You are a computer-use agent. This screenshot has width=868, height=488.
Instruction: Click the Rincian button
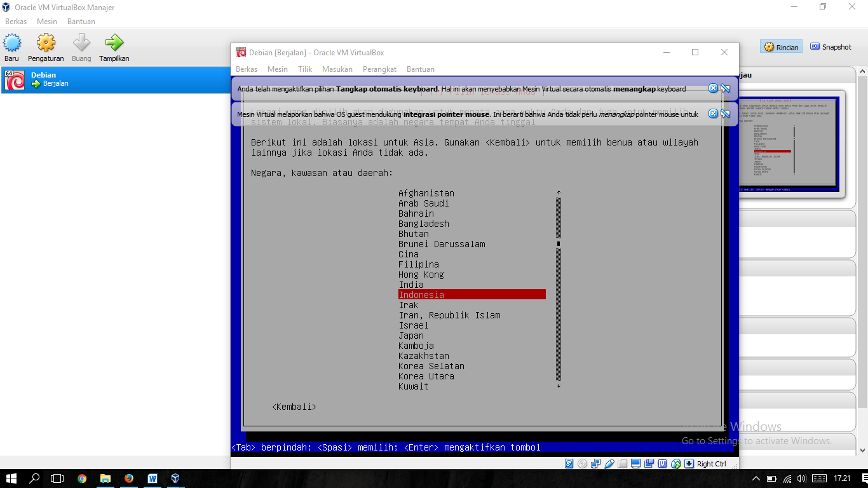pos(780,46)
